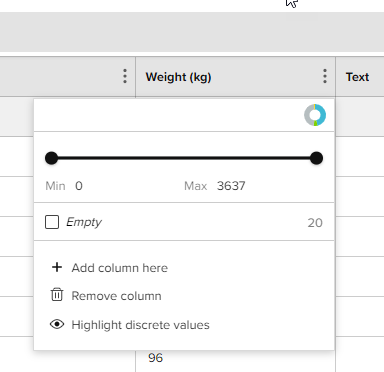This screenshot has width=384, height=372.
Task: Open Weight (kg) column options menu
Action: tap(325, 76)
